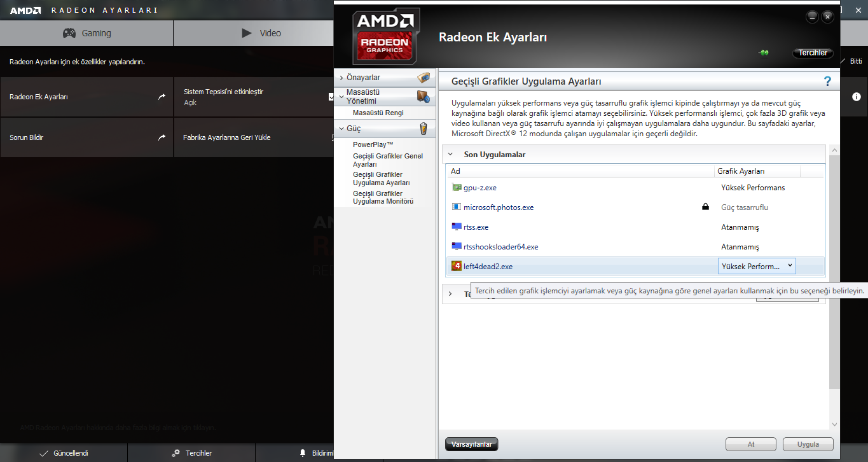Select the gpu-z.exe row name

tap(480, 188)
